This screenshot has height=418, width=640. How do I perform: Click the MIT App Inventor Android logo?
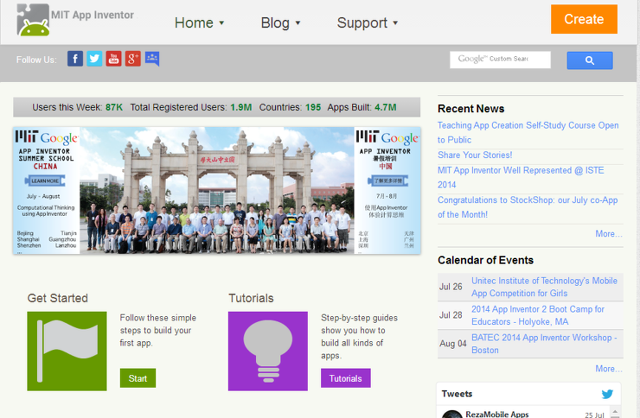point(33,20)
